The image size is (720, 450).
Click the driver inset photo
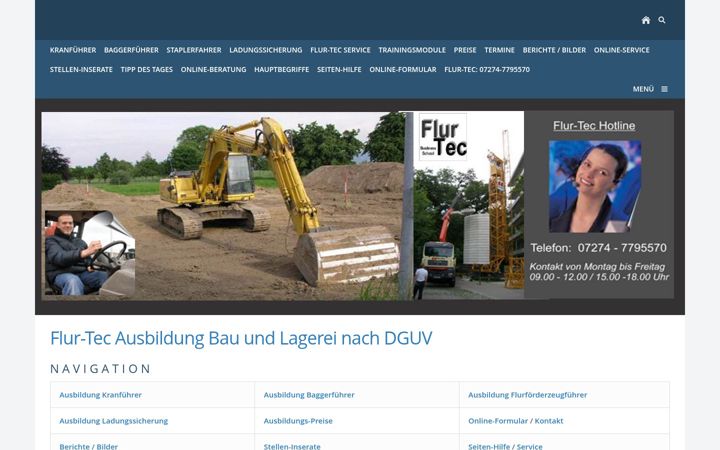[x=90, y=253]
